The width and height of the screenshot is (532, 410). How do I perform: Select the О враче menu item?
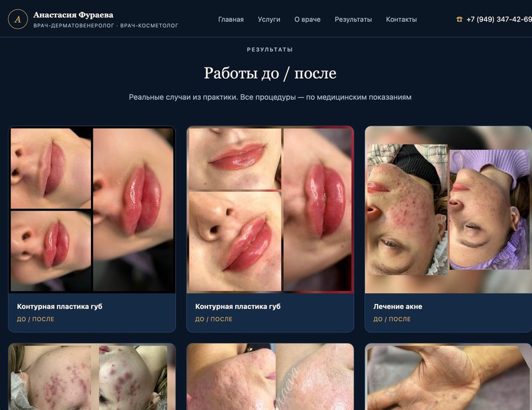[307, 20]
